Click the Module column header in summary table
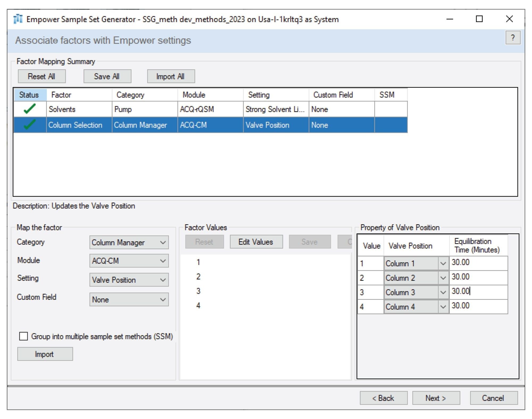Screen dimensions: 532x419 click(x=210, y=95)
